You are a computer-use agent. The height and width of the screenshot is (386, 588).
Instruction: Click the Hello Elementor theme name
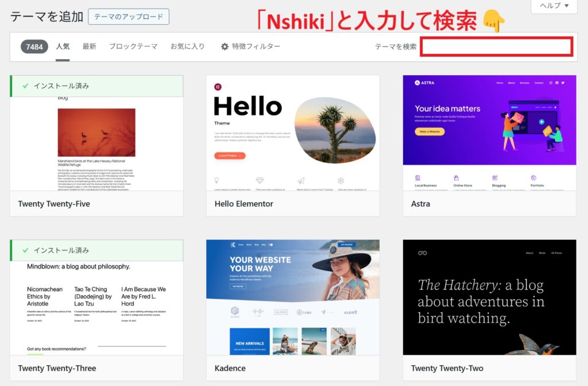coord(243,204)
